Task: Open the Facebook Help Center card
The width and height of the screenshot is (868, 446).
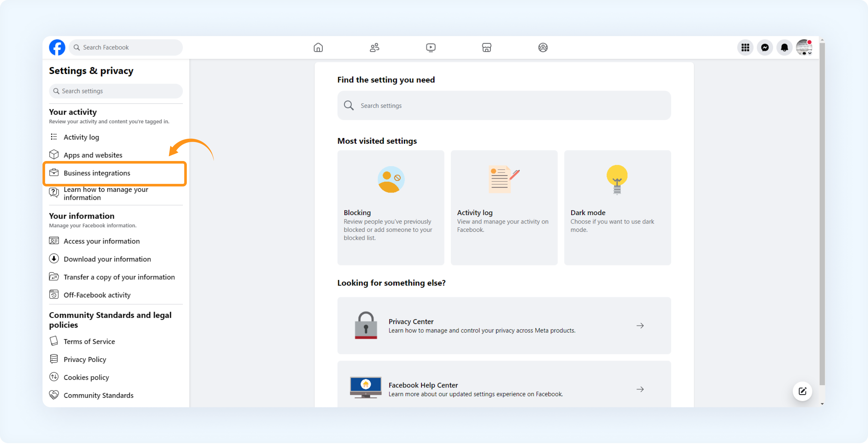Action: point(504,384)
